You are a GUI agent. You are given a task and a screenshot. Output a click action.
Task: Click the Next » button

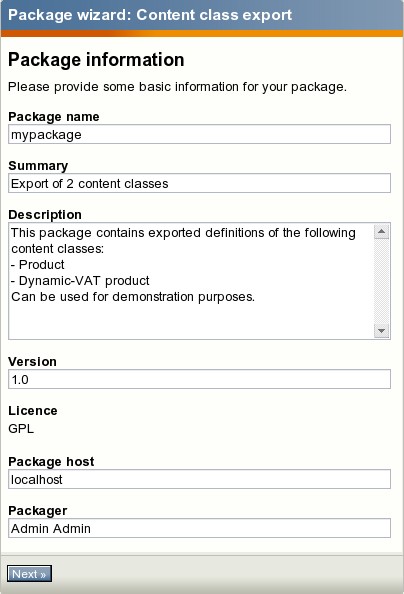click(x=29, y=574)
